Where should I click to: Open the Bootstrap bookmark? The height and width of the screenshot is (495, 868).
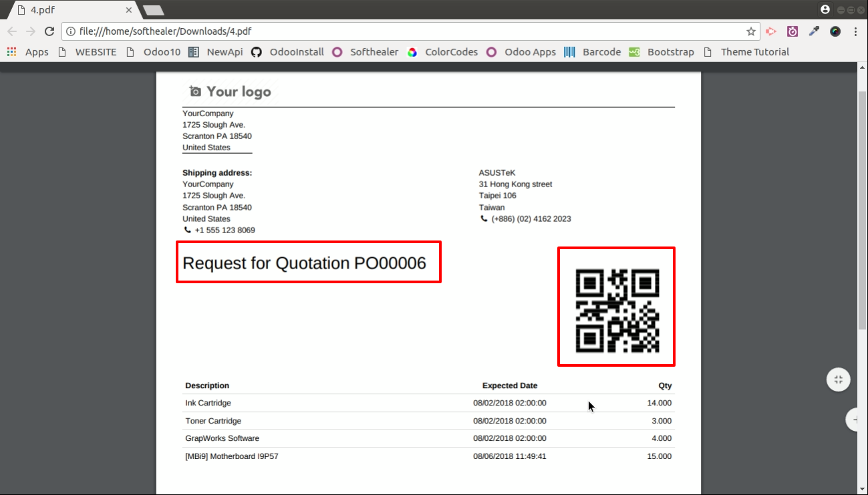point(662,52)
